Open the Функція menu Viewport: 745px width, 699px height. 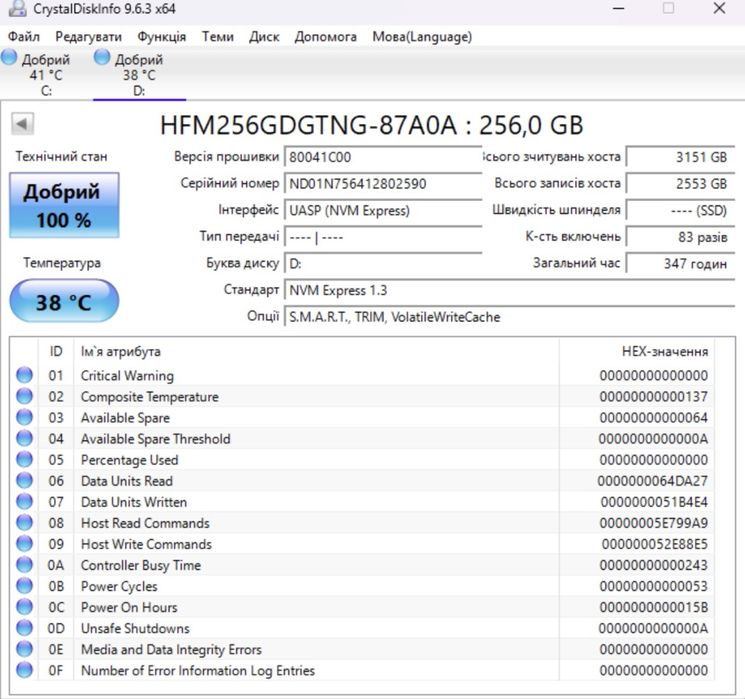[x=162, y=37]
